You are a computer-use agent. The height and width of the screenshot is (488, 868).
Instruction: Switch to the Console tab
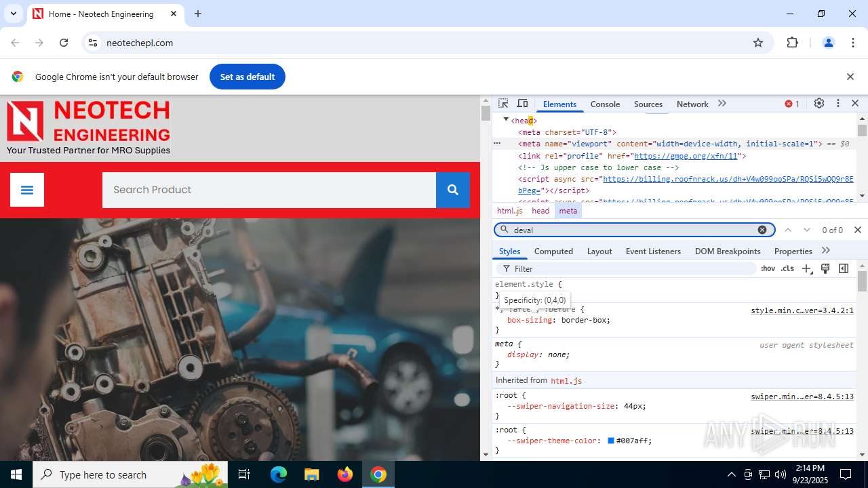click(605, 104)
